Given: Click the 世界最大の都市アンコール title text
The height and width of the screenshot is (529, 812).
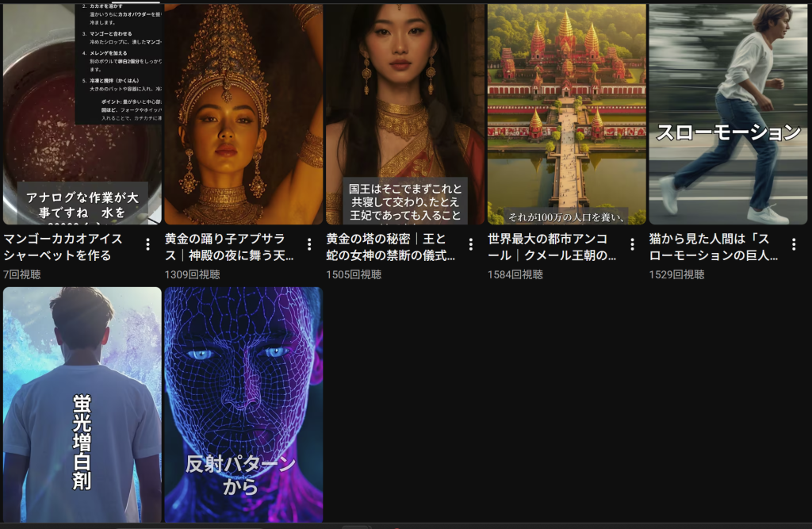Looking at the screenshot, I should pos(553,247).
